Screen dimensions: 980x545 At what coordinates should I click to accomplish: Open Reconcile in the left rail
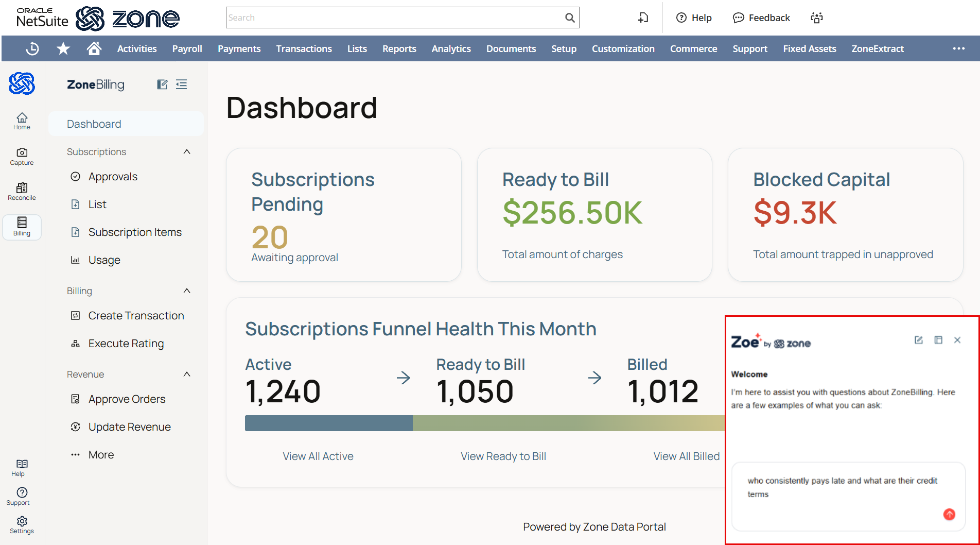pyautogui.click(x=22, y=192)
